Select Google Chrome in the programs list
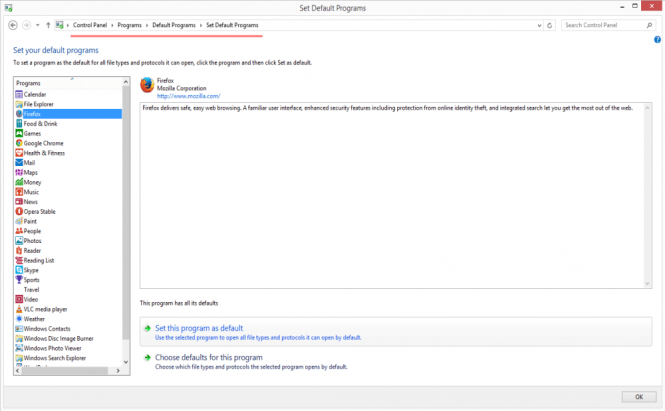 pos(43,143)
